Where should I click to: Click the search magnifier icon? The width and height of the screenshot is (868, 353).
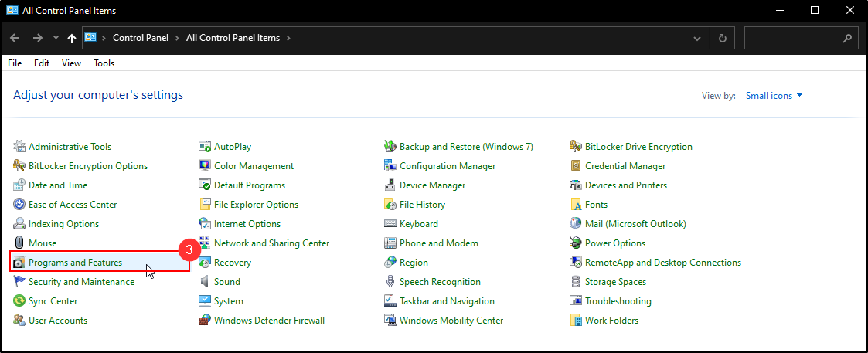847,38
